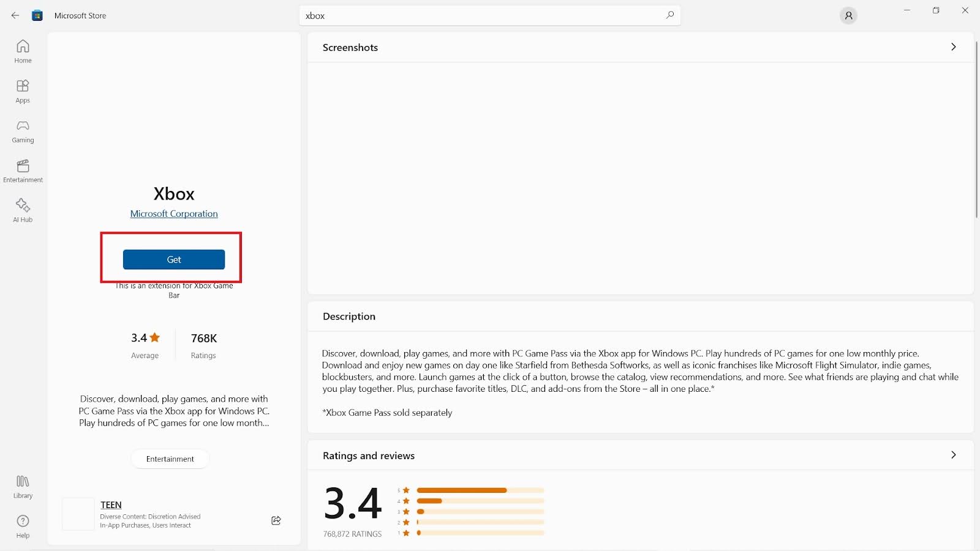This screenshot has height=551, width=980.
Task: Share the Xbox app page
Action: pos(276,520)
